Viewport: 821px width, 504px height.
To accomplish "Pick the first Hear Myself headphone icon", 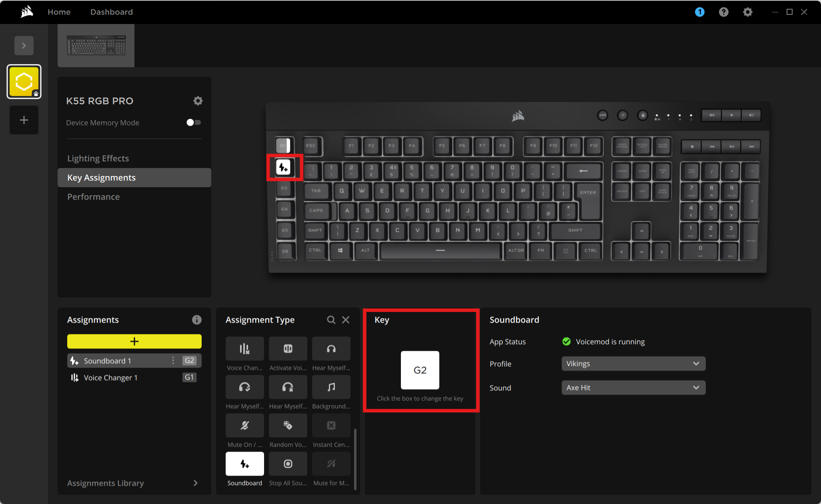I will tap(331, 349).
